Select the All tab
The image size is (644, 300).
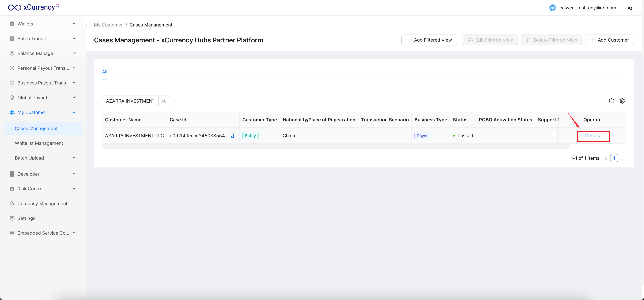[104, 72]
